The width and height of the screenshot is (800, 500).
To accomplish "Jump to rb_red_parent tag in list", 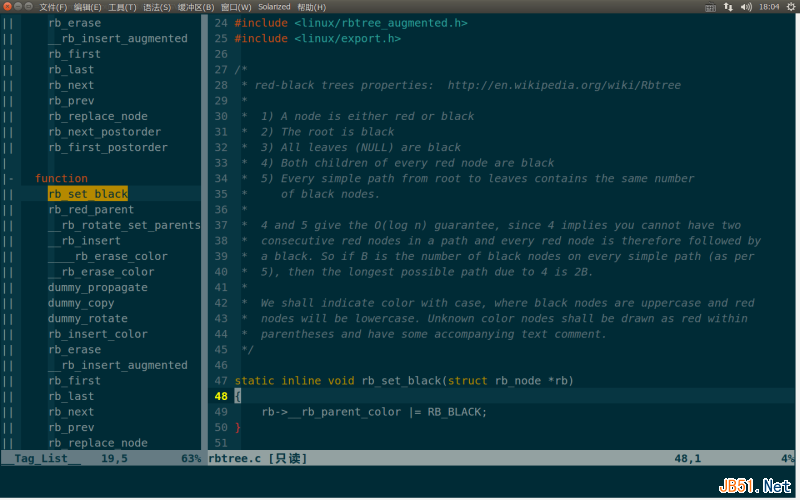I will coord(91,210).
